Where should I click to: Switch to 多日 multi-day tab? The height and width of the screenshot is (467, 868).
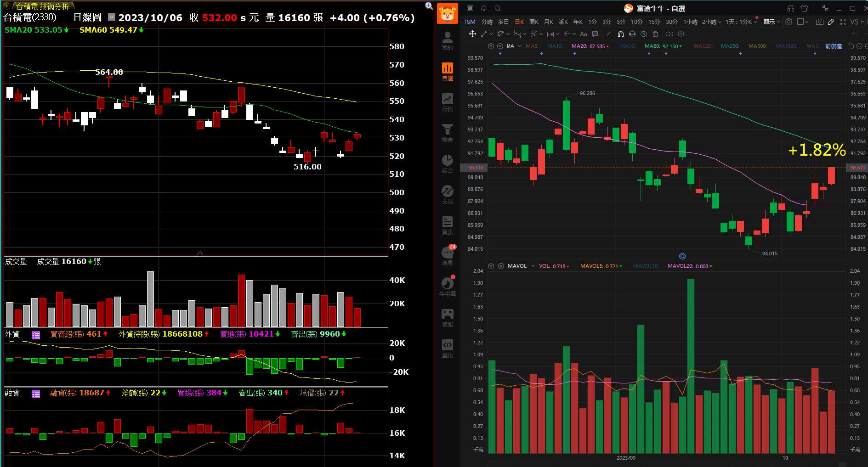pyautogui.click(x=503, y=22)
